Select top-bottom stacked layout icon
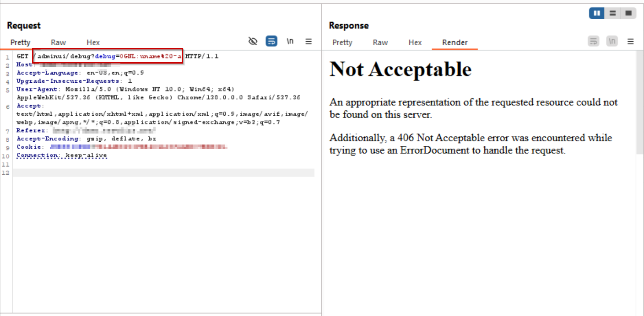This screenshot has width=644, height=316. tap(612, 13)
